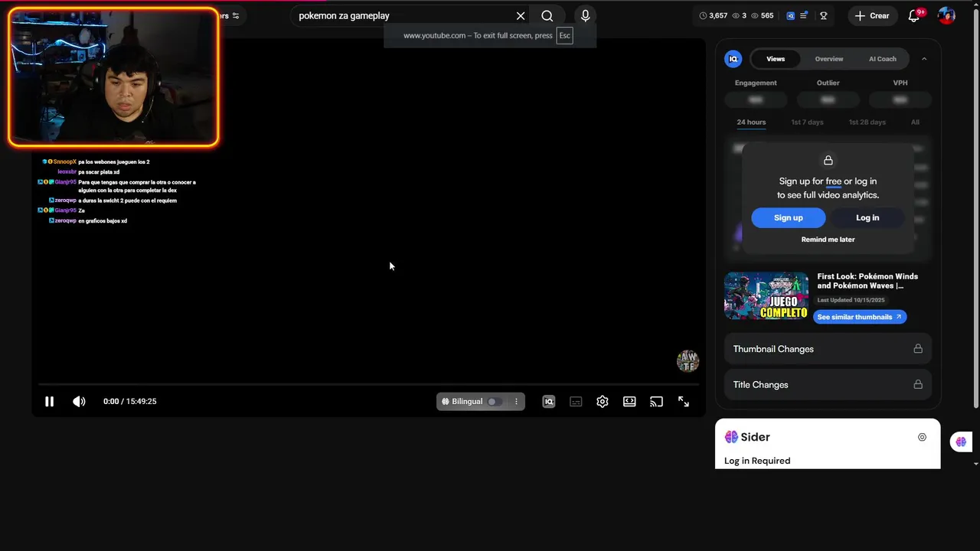
Task: Open vidIQ icon in top toolbar
Action: pos(791,15)
